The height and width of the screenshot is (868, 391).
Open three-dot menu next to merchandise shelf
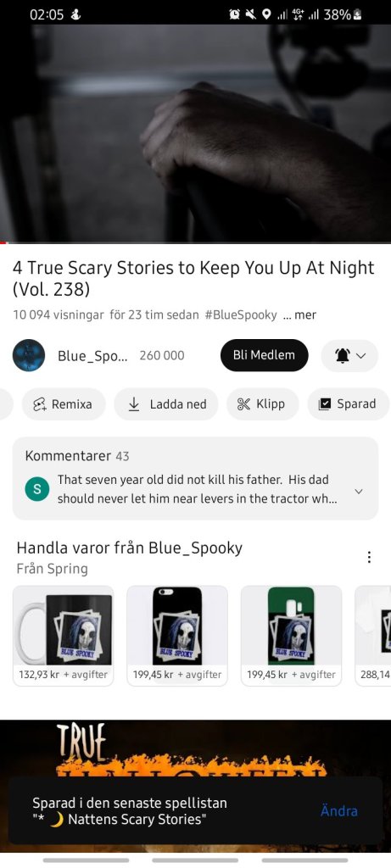click(x=369, y=557)
